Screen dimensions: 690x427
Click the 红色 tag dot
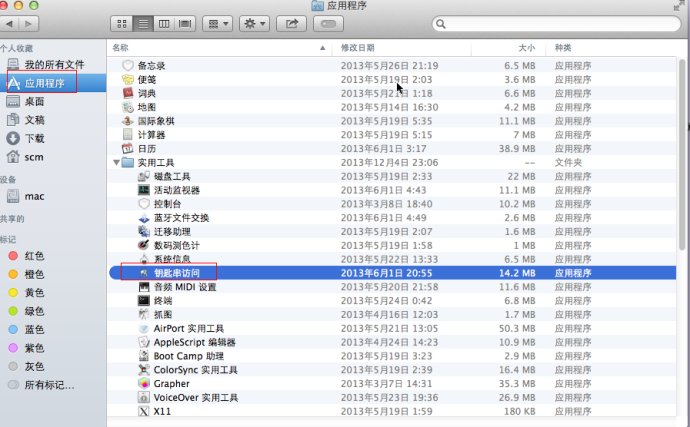pyautogui.click(x=13, y=256)
